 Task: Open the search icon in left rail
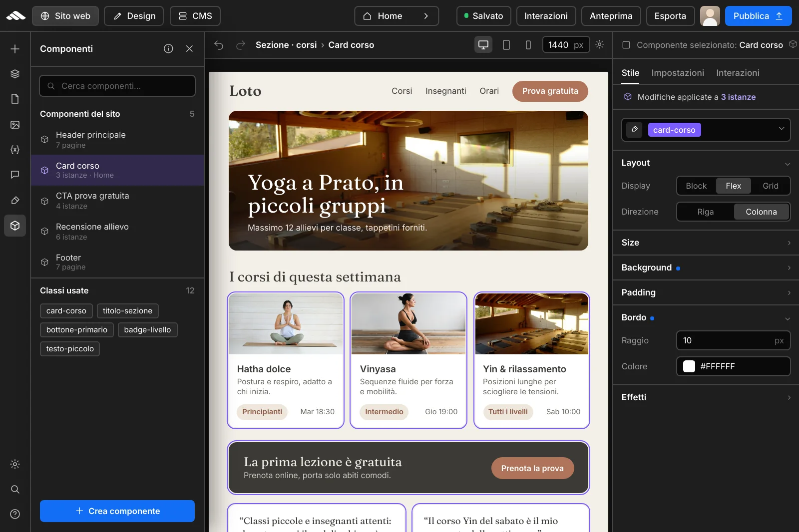click(x=15, y=489)
